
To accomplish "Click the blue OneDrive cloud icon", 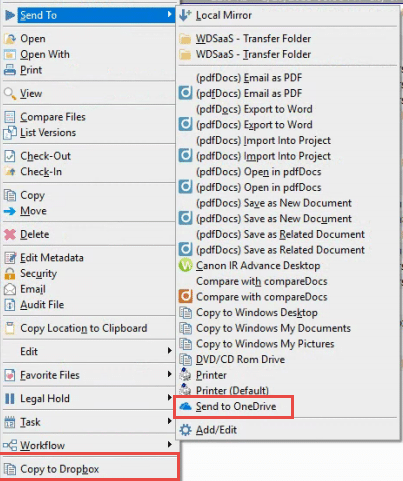I will pos(185,406).
